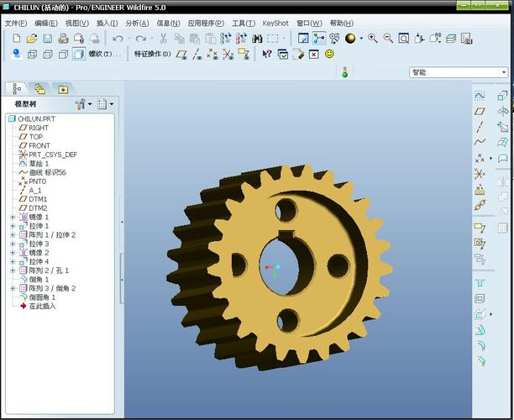
Task: Expand 阵列 1 / 拉伸 2 node
Action: pos(13,234)
